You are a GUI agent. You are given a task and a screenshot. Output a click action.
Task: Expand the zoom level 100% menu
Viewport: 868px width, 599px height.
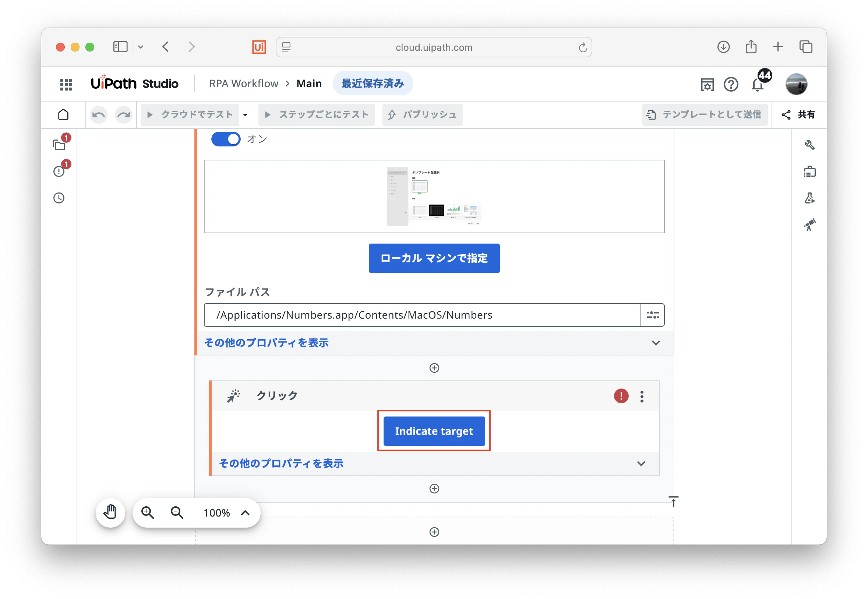[245, 513]
